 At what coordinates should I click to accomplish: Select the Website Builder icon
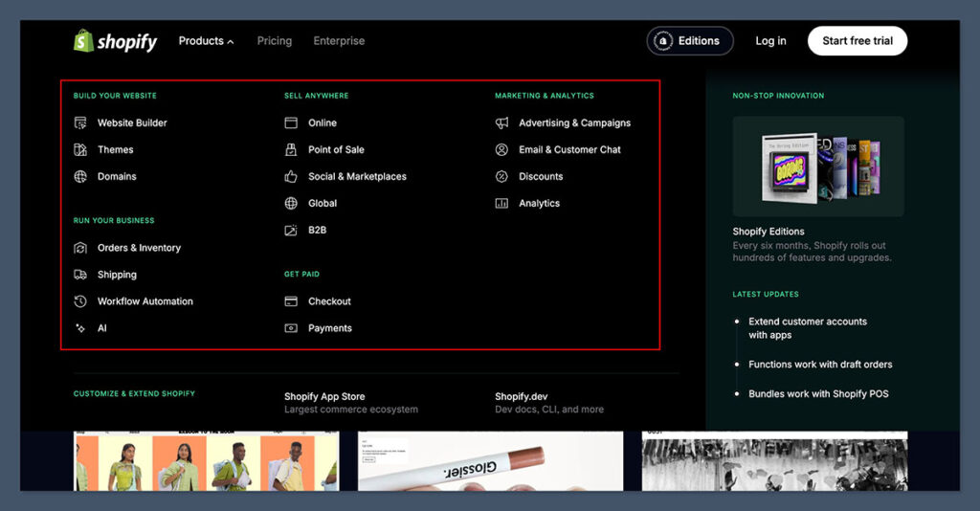point(80,123)
